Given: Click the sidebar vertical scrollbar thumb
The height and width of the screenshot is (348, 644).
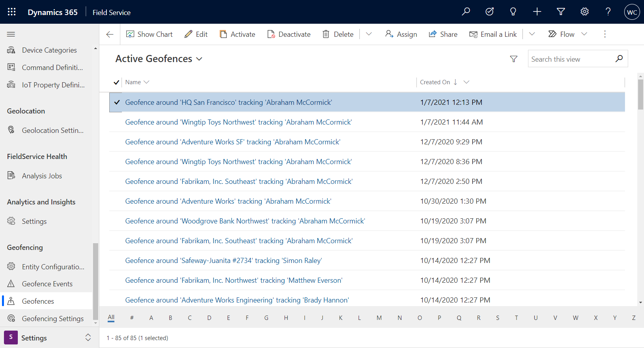Looking at the screenshot, I should (95, 281).
